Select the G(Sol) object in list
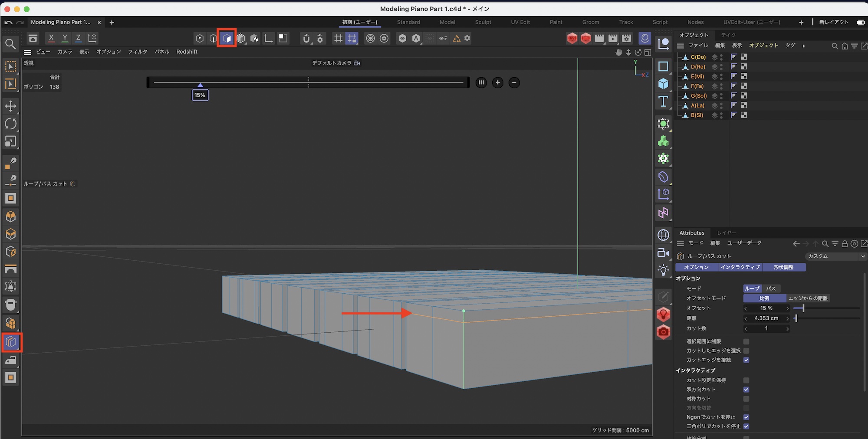Viewport: 868px width, 439px height. tap(698, 96)
